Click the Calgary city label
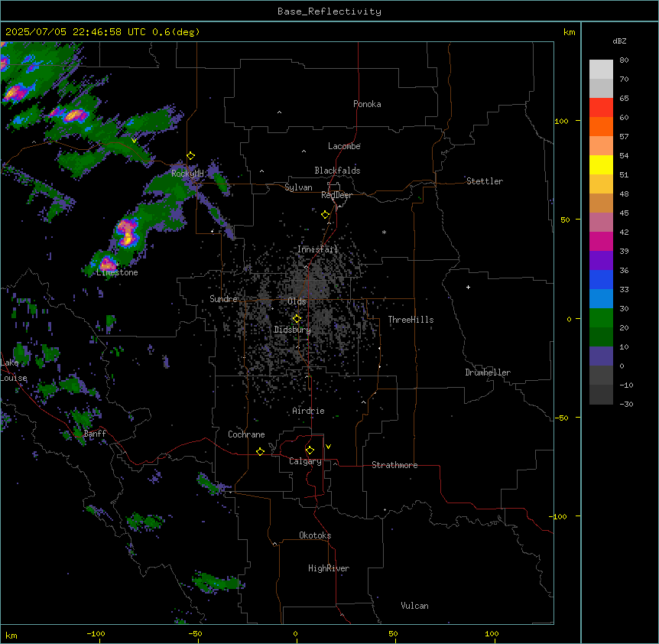This screenshot has height=644, width=659. pos(305,461)
